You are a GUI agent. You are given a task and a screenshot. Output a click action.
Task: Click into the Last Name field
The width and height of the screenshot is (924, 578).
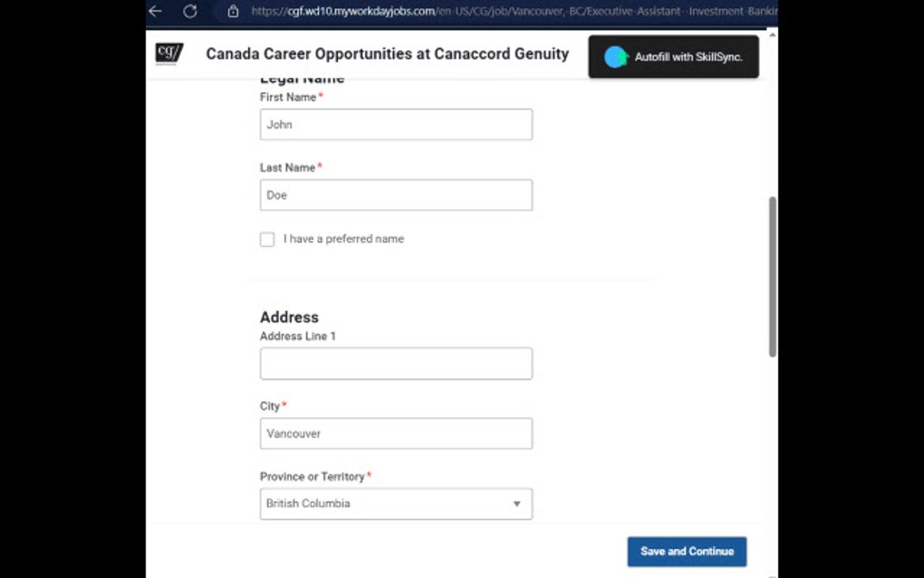(396, 195)
